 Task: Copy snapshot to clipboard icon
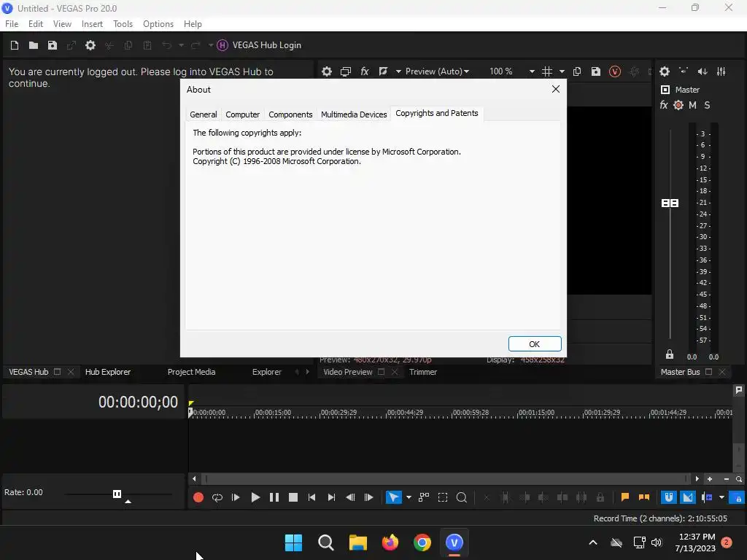pyautogui.click(x=577, y=71)
